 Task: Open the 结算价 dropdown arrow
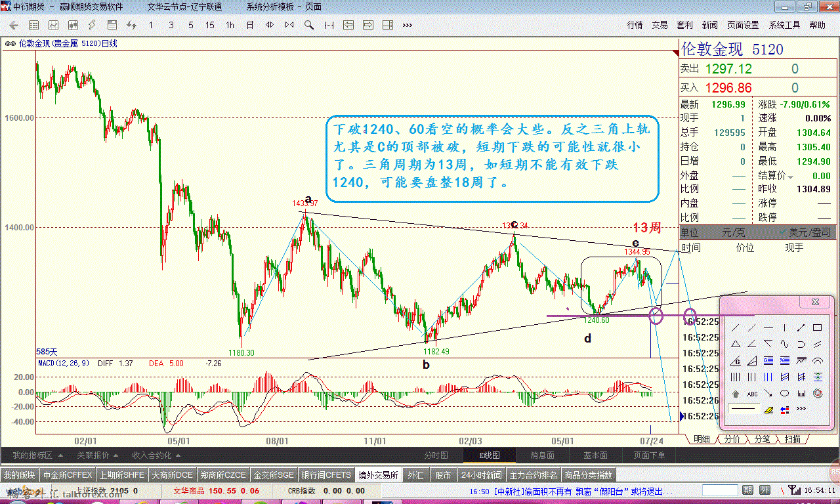(x=791, y=177)
